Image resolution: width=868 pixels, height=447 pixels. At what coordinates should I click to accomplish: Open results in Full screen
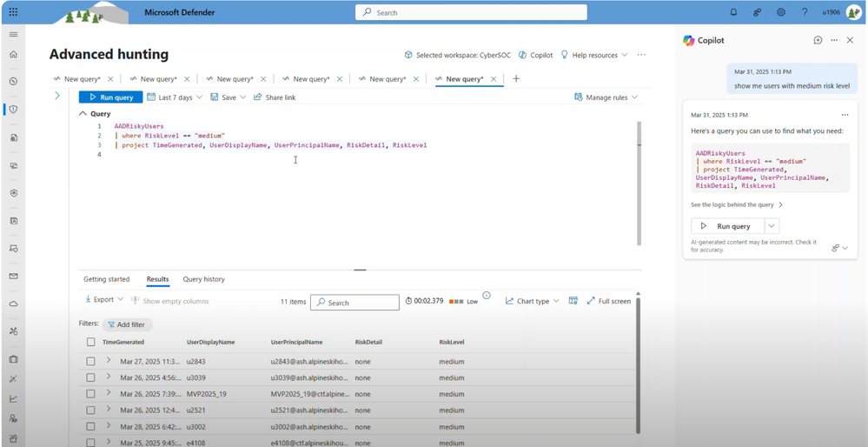(609, 301)
